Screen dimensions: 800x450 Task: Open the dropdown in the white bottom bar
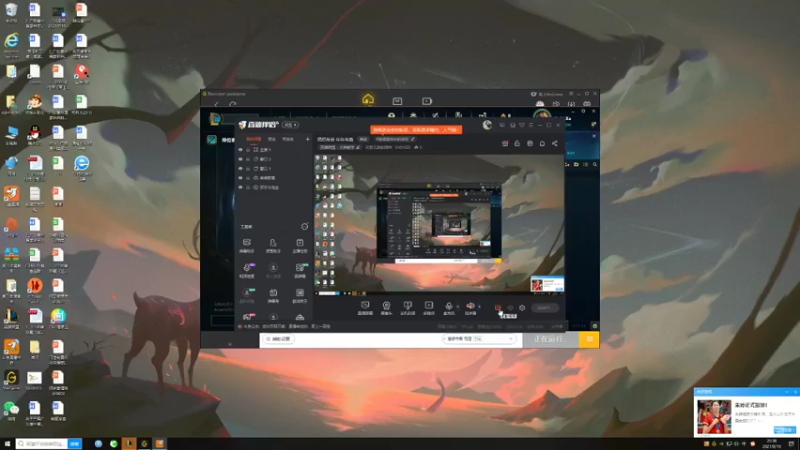point(479,339)
